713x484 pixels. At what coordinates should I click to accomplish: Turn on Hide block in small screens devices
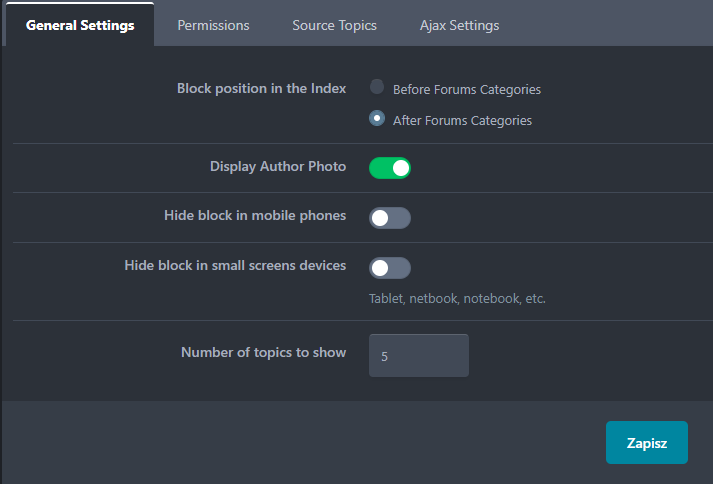[x=390, y=268]
